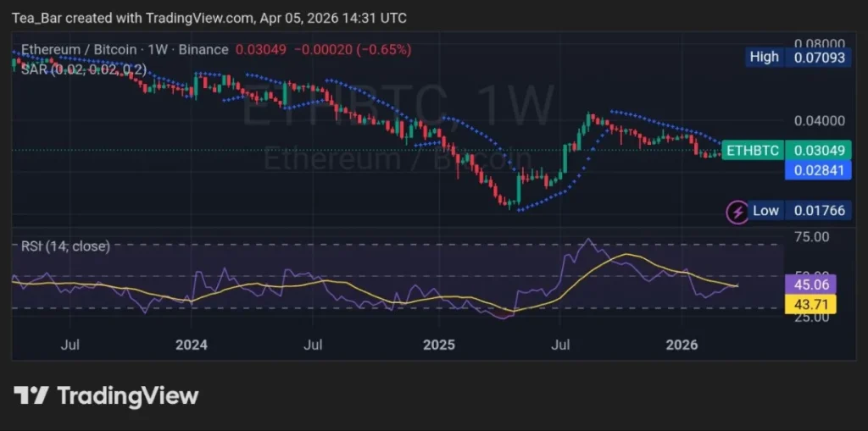This screenshot has height=431, width=868.
Task: Click the ETHBTC green price tag
Action: 753,150
